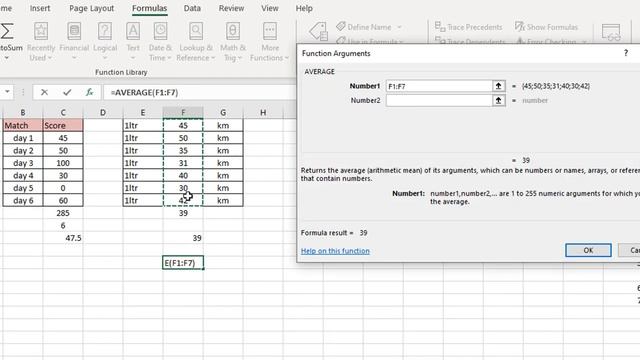Select column C header
The height and width of the screenshot is (360, 640).
coord(63,113)
